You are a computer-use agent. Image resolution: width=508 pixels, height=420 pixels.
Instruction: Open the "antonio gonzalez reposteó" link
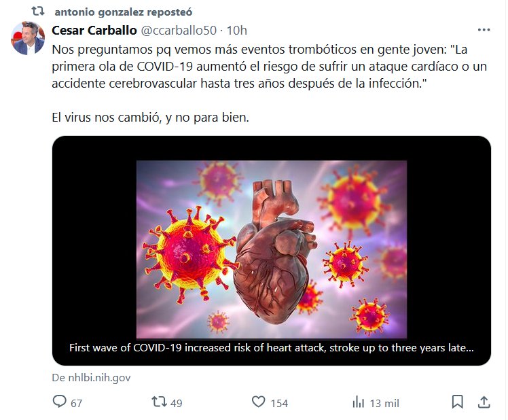click(122, 12)
